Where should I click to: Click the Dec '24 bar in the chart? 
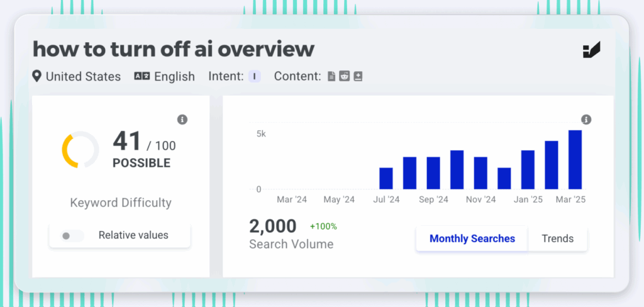click(504, 179)
